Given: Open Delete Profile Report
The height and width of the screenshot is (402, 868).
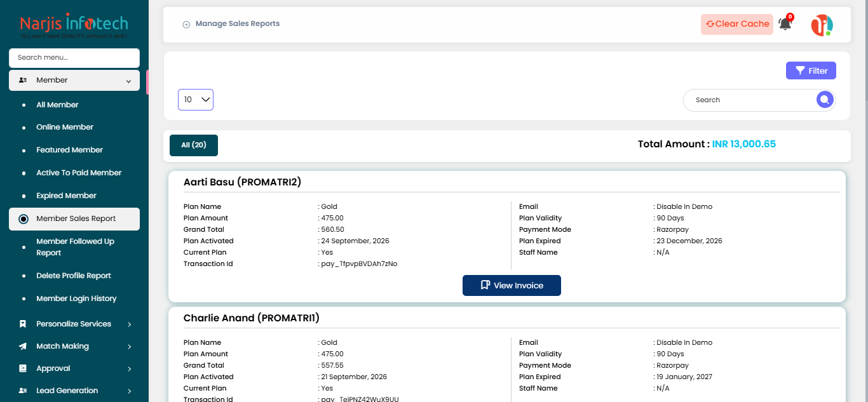Looking at the screenshot, I should point(74,276).
